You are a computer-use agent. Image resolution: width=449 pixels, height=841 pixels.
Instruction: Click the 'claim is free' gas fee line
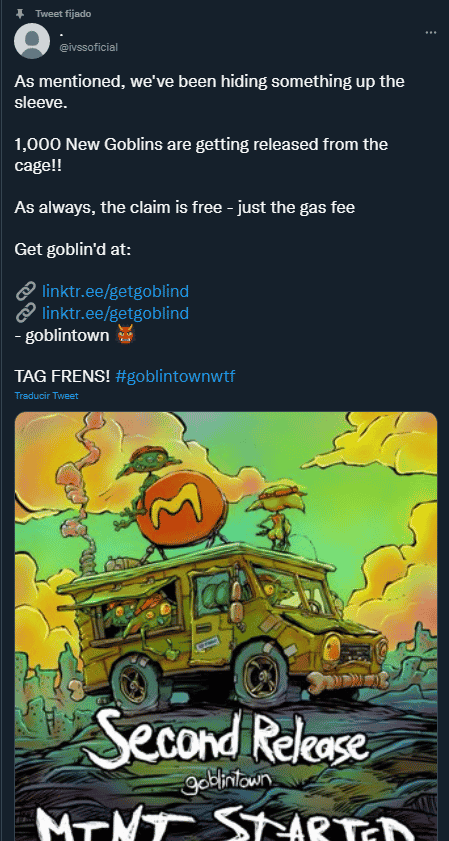[185, 207]
